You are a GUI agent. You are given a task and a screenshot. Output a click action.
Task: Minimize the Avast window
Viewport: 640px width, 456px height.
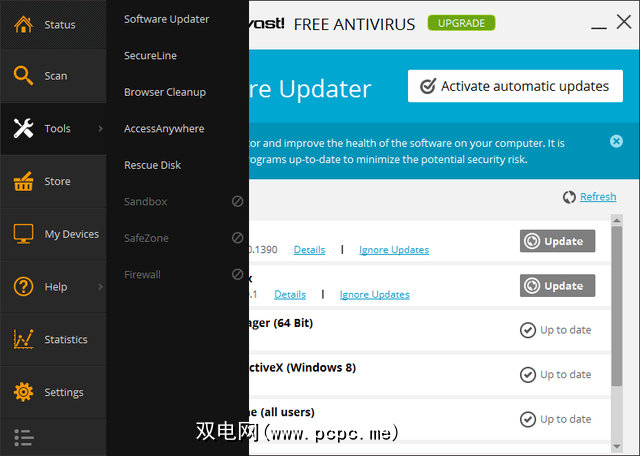pyautogui.click(x=599, y=28)
